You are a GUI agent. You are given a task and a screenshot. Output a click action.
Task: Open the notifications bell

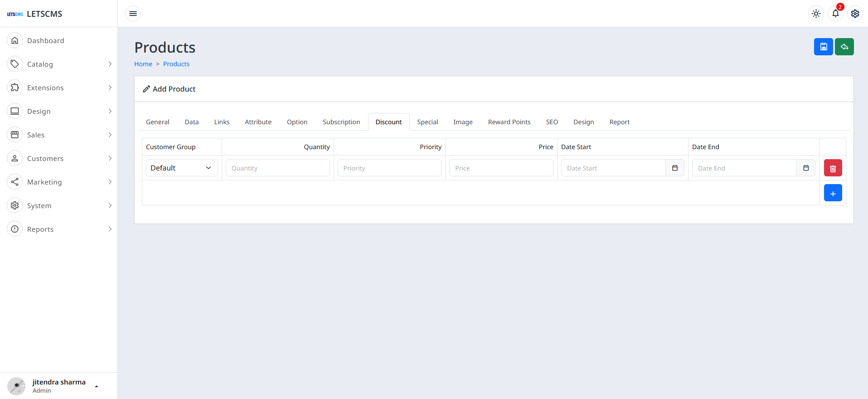(x=835, y=14)
